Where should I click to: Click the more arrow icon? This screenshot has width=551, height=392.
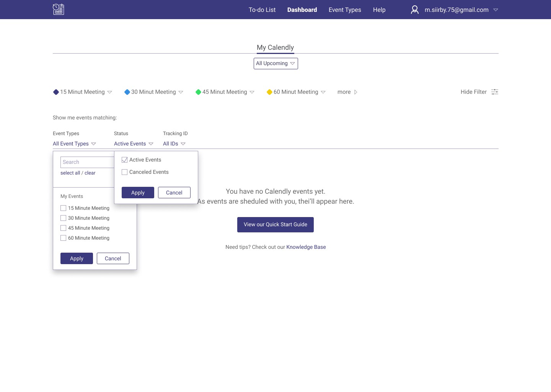pyautogui.click(x=355, y=92)
